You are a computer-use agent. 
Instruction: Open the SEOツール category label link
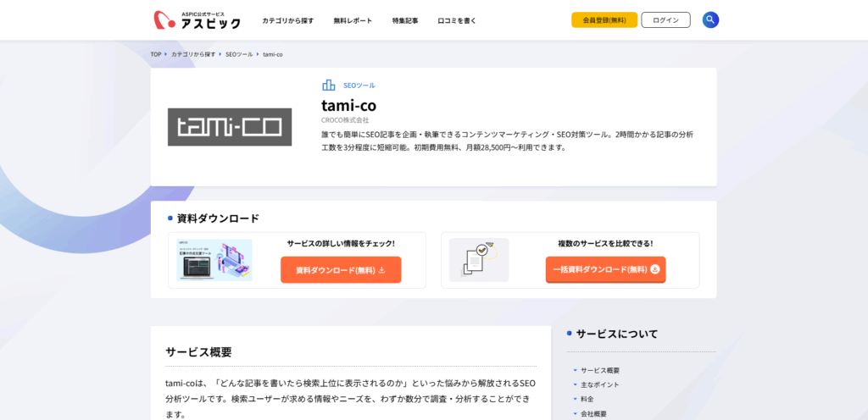coord(359,86)
